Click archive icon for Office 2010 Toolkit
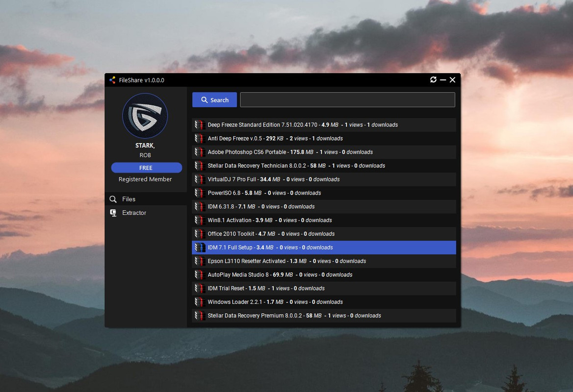This screenshot has height=392, width=573. [x=200, y=234]
